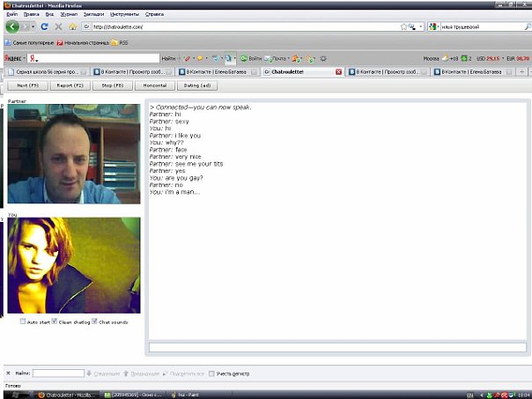Switch to the last В Контакте Елена Батаева tab
The image size is (532, 399).
(x=473, y=72)
